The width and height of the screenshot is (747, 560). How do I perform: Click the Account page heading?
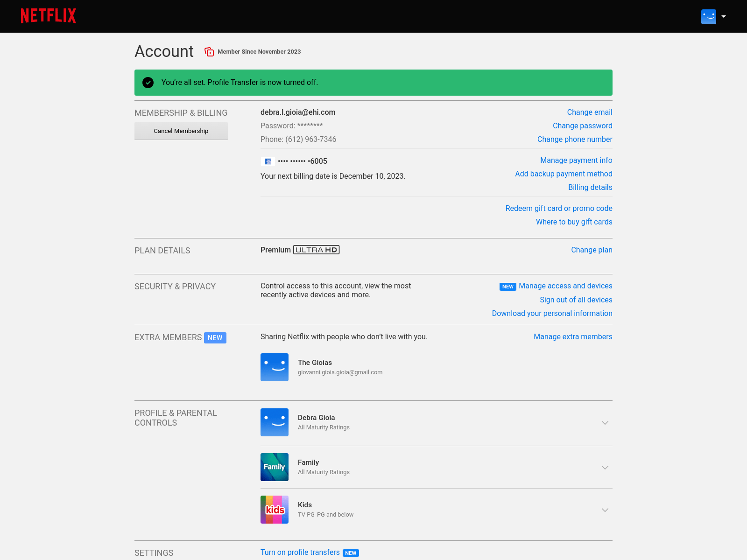164,51
